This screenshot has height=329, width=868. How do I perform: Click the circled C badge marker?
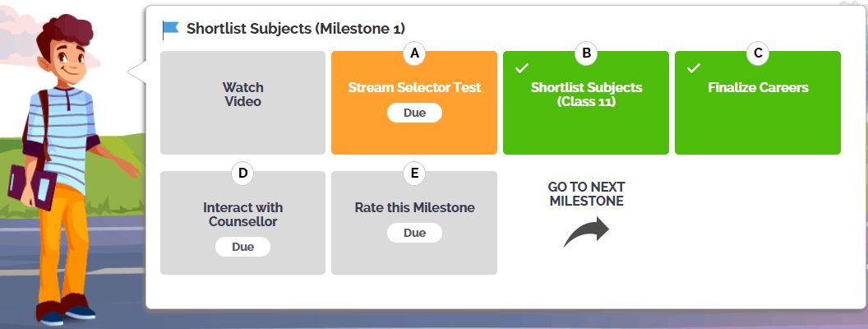pos(758,53)
